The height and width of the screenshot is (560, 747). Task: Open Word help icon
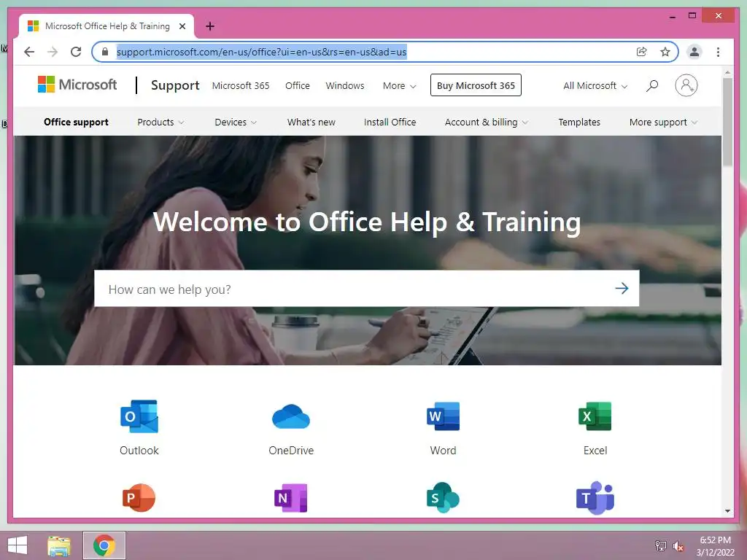click(443, 416)
